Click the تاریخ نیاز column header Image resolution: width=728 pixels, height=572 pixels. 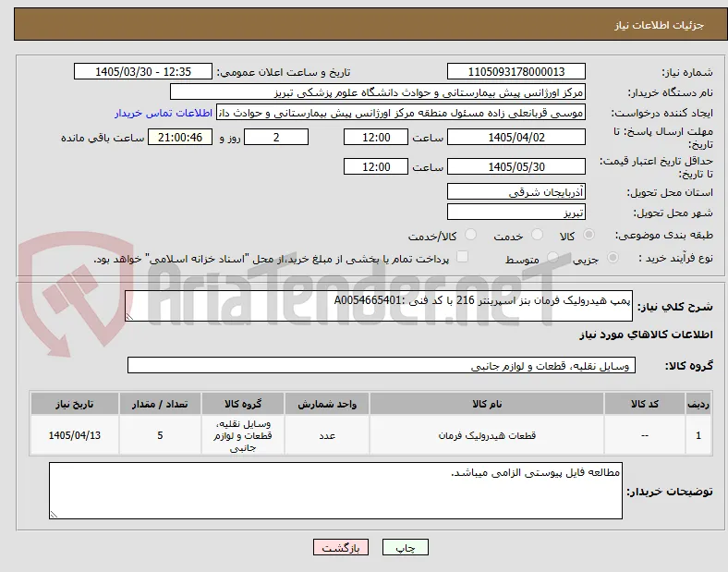tap(75, 404)
